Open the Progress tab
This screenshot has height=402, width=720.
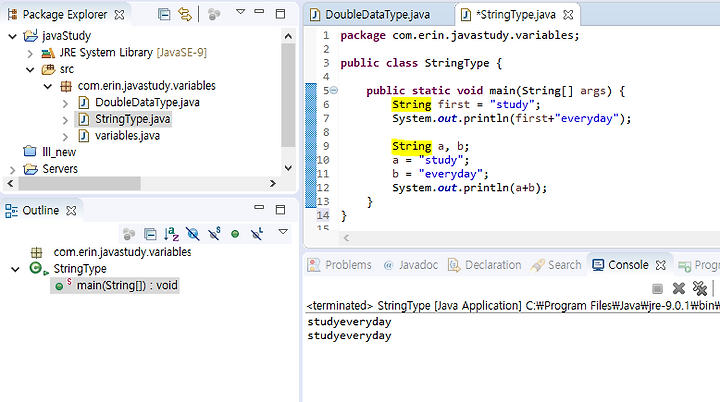699,265
